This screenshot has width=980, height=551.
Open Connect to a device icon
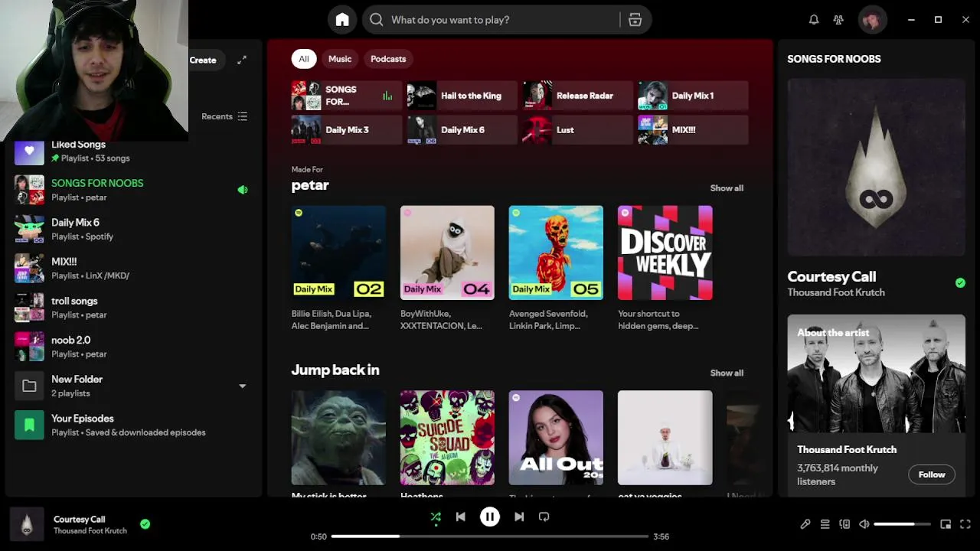pos(844,524)
